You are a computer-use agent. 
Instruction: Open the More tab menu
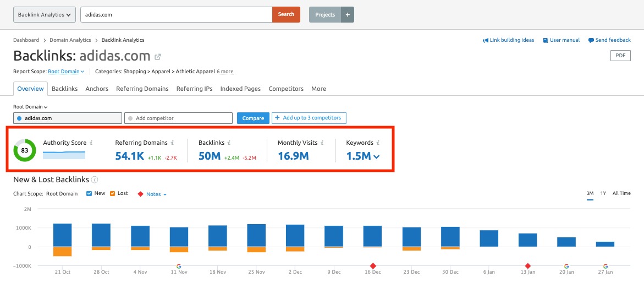coord(318,89)
